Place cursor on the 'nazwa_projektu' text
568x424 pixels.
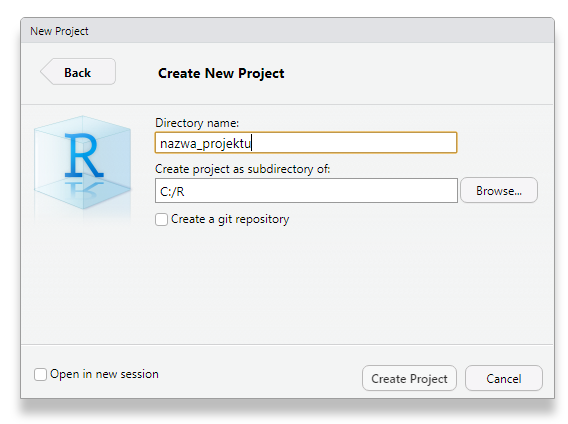pos(205,144)
